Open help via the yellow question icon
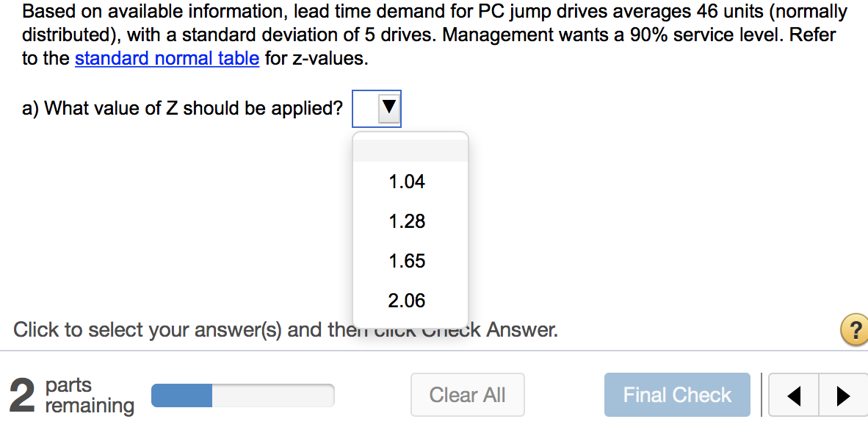The image size is (868, 444). [853, 330]
